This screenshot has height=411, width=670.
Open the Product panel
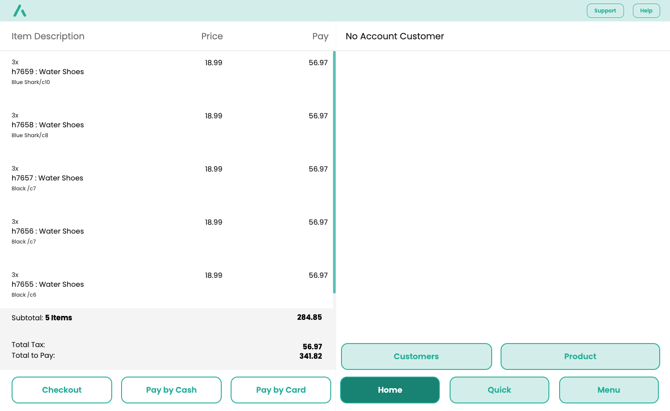point(580,356)
